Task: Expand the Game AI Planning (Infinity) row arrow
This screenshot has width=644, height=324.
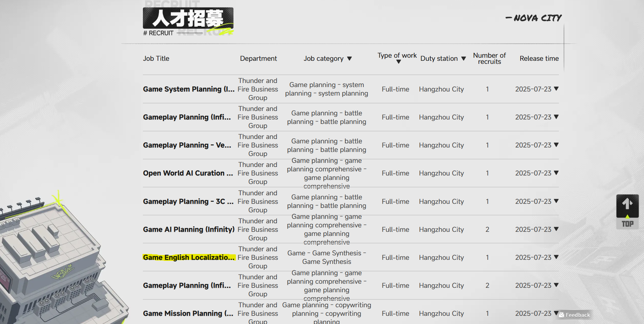Action: click(x=556, y=229)
